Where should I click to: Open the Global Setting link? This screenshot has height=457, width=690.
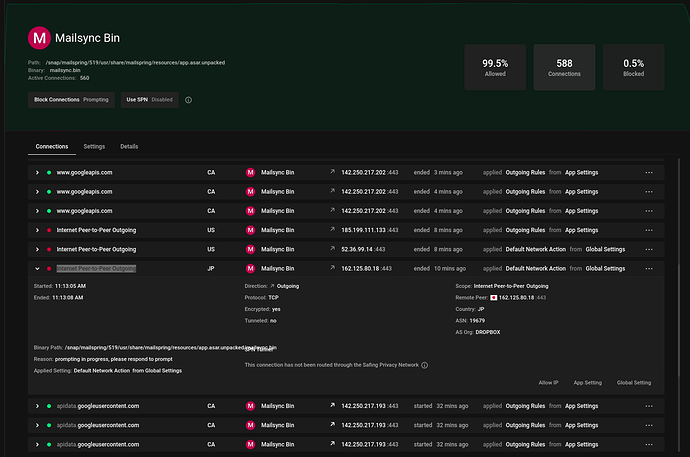tap(634, 383)
